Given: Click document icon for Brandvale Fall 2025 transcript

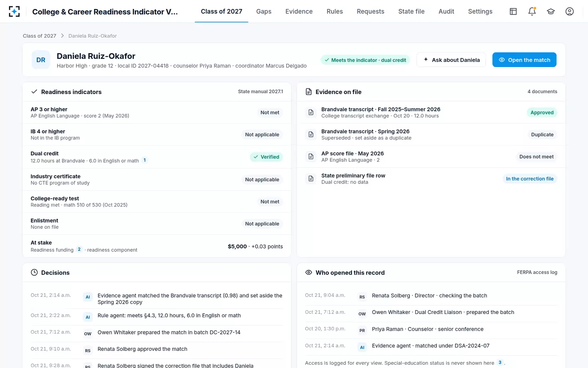Looking at the screenshot, I should 311,112.
